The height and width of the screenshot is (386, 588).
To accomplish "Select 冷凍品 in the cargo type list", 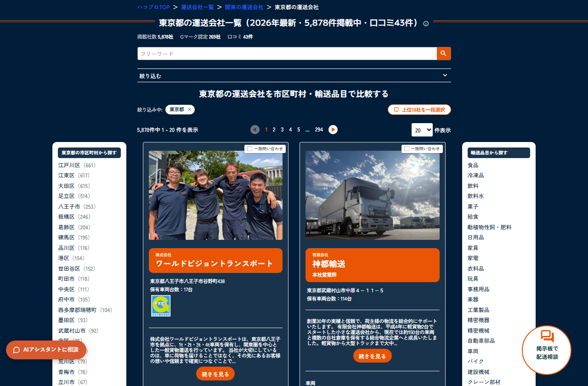I will tap(475, 176).
